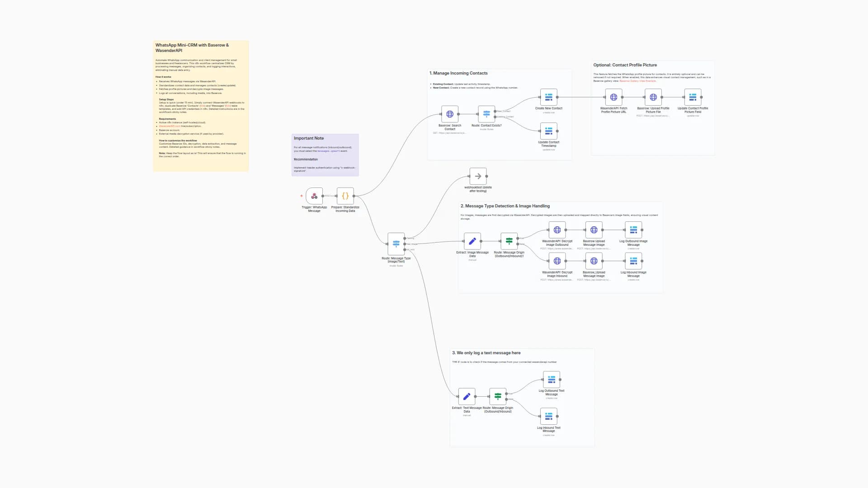Select the WasenderAPI: Fetch Profile Picture URL node
The width and height of the screenshot is (868, 488).
[613, 96]
